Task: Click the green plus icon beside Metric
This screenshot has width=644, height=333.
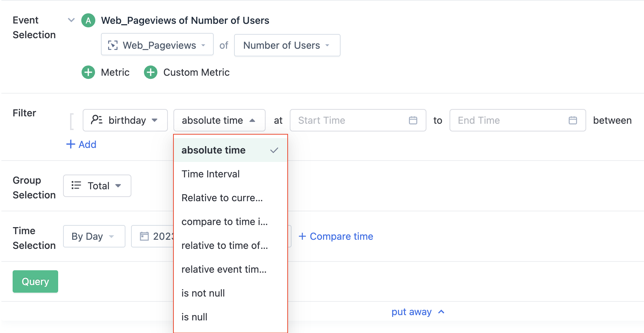Action: [88, 73]
